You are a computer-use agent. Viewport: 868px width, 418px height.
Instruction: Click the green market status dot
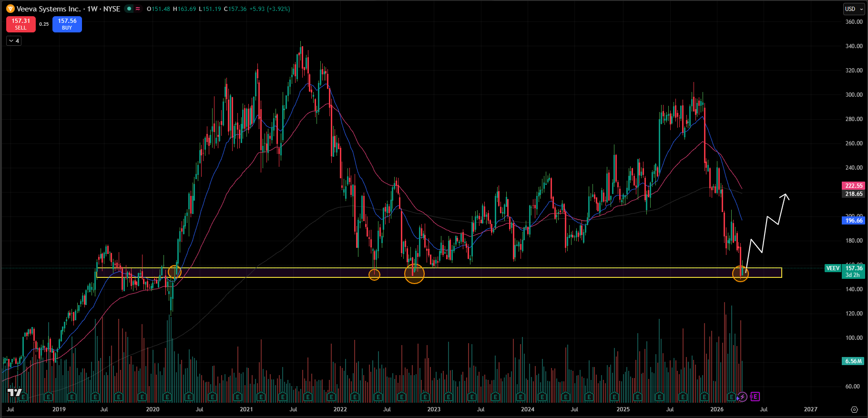(129, 9)
